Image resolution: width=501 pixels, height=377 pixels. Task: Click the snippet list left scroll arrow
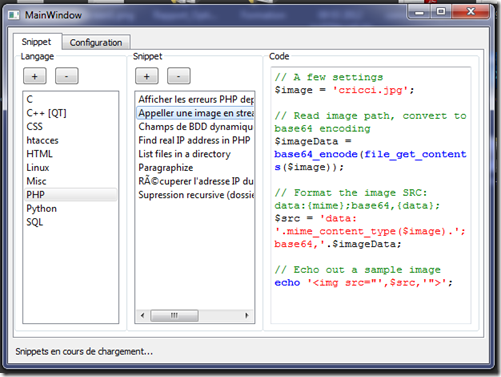coord(143,315)
